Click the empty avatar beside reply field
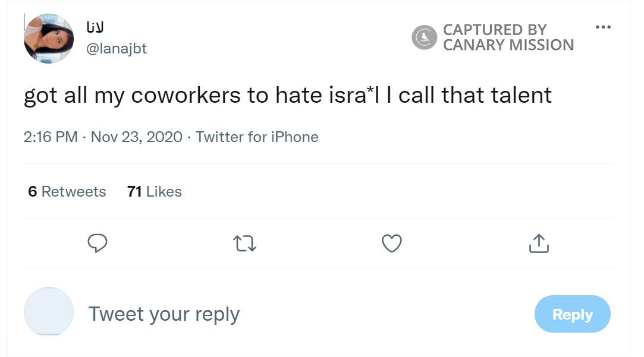The width and height of the screenshot is (644, 357). point(49,312)
